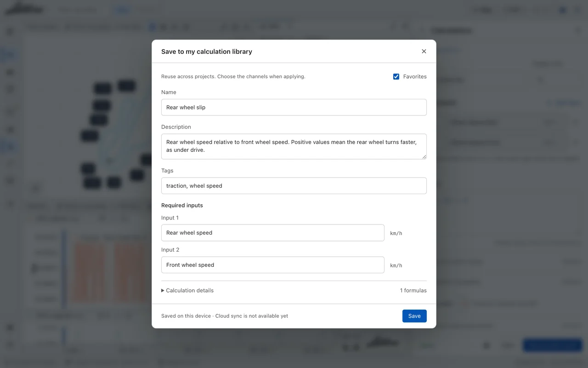Focus the Description text area
Image resolution: width=588 pixels, height=368 pixels.
tap(294, 146)
